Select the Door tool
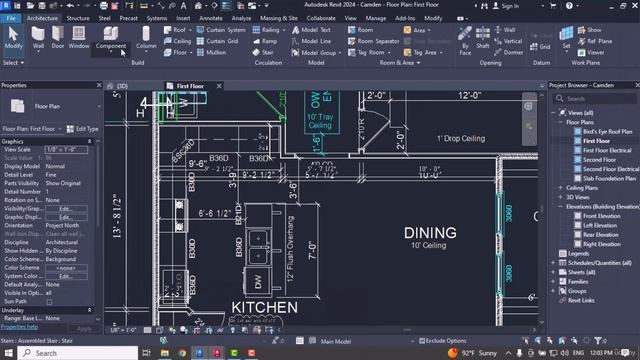 (58, 38)
